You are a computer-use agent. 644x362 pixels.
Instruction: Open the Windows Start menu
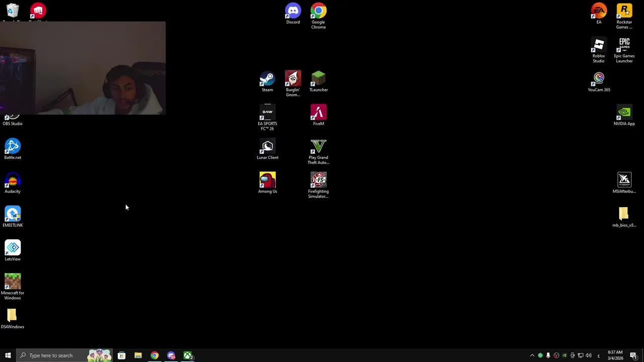point(8,355)
